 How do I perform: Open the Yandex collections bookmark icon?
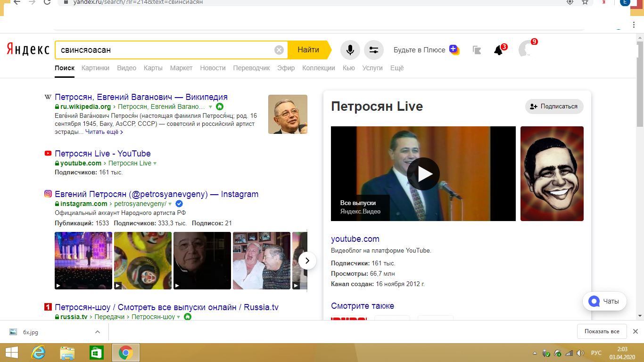click(477, 50)
